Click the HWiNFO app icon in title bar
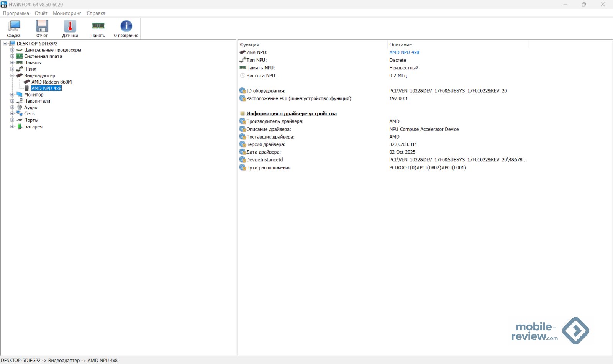Image resolution: width=613 pixels, height=364 pixels. [x=4, y=4]
